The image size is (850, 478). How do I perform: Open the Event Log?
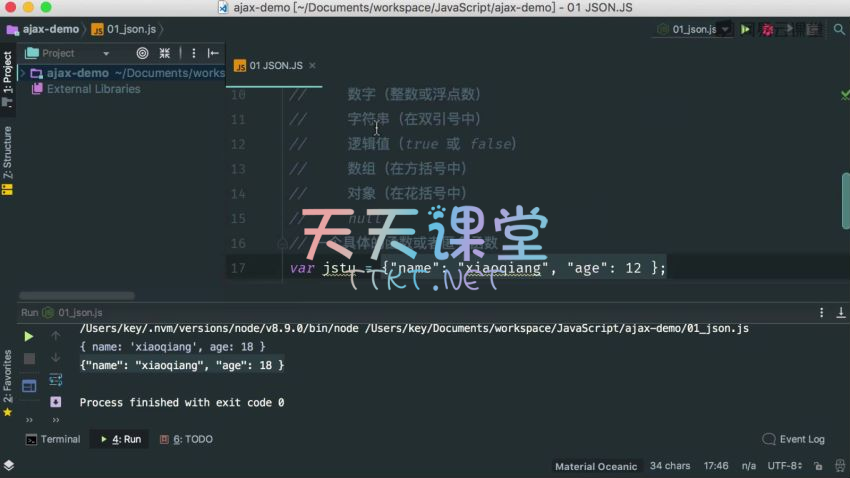(794, 439)
